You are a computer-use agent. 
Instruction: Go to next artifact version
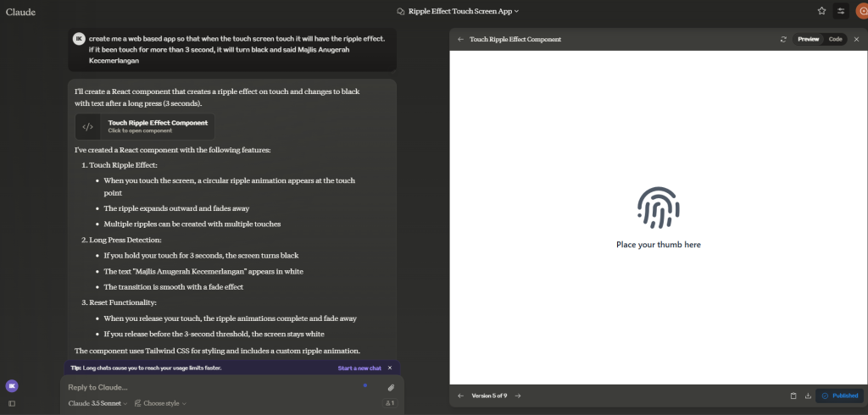(518, 396)
